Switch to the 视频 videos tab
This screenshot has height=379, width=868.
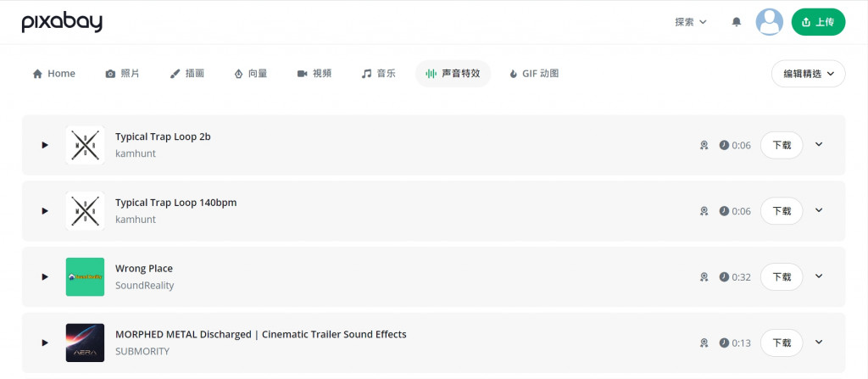pyautogui.click(x=314, y=74)
